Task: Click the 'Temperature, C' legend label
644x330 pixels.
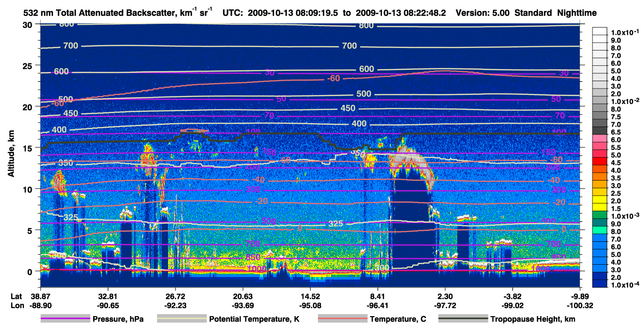Action: coord(398,320)
